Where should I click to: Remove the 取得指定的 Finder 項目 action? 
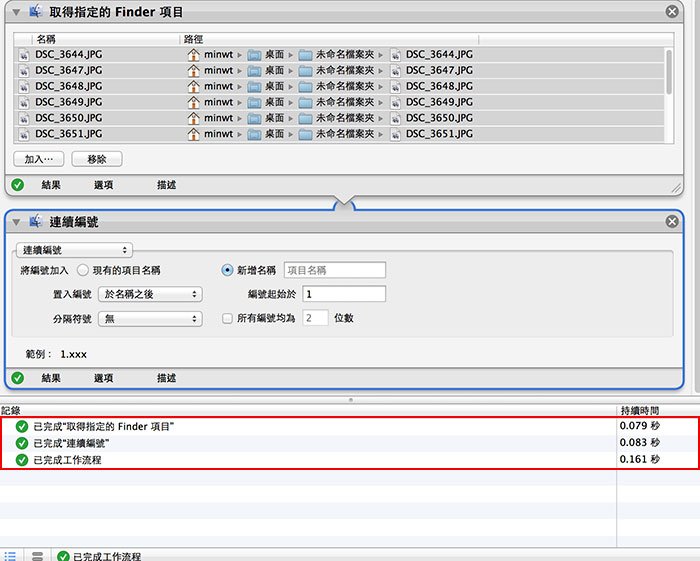tap(672, 11)
